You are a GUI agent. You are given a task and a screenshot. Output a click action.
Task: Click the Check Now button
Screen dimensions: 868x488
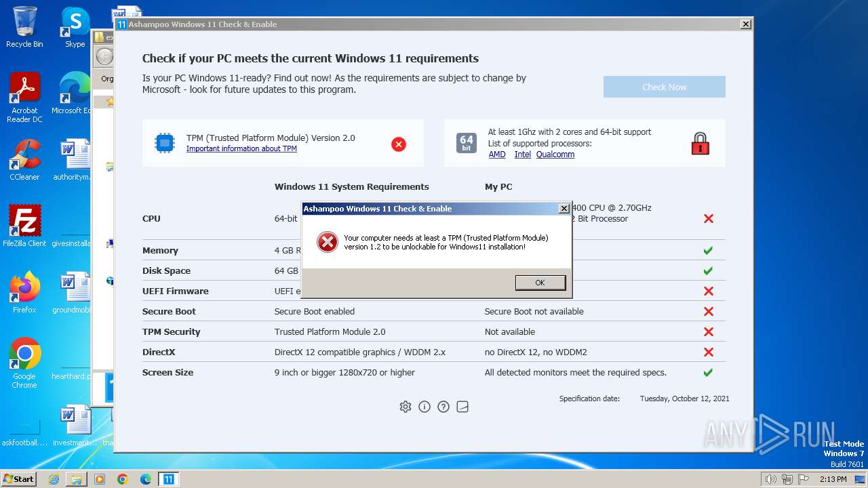665,87
